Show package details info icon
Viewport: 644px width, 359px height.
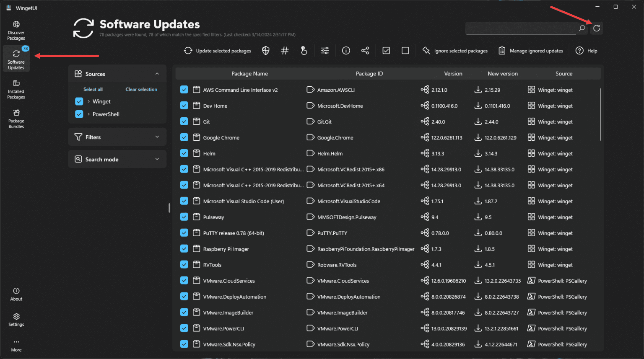[x=346, y=50]
